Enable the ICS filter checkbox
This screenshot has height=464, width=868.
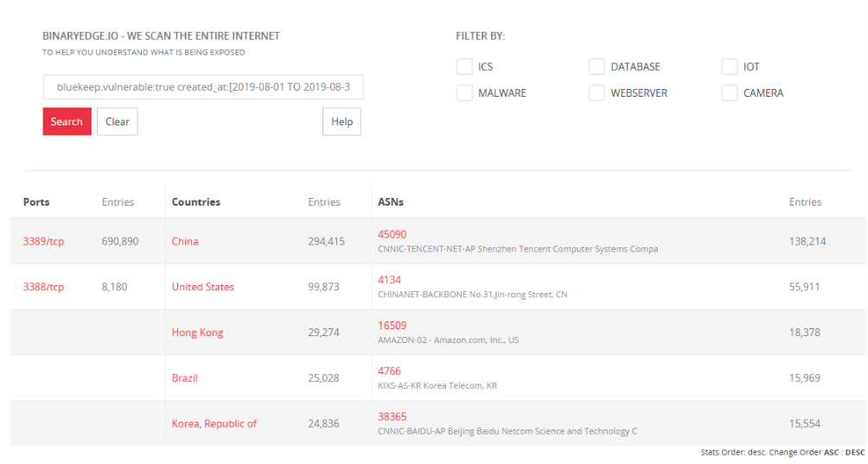464,67
